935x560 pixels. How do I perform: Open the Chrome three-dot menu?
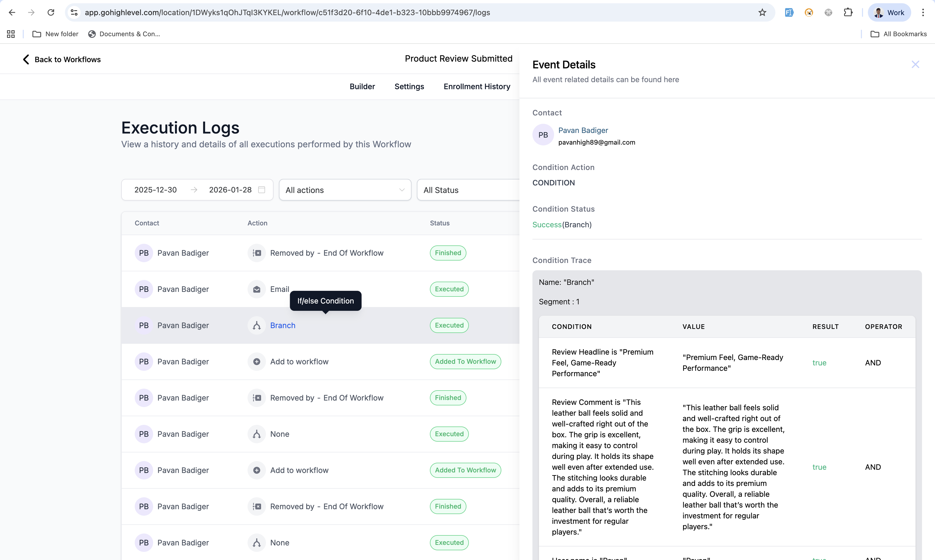click(923, 12)
